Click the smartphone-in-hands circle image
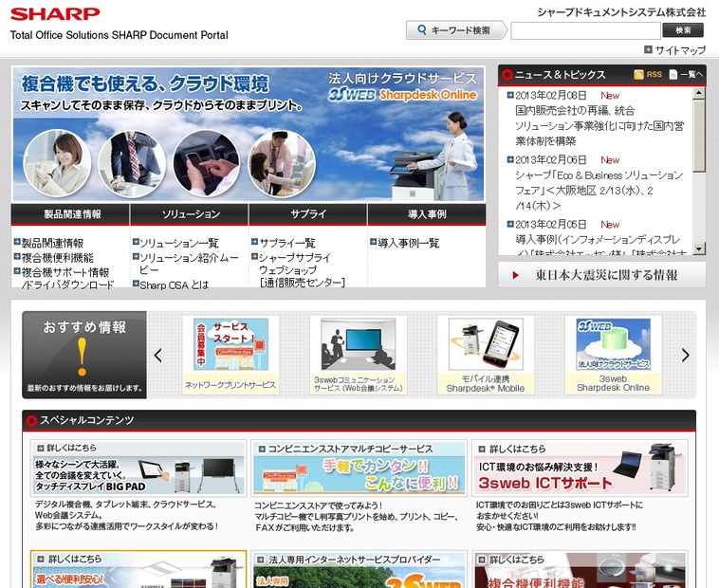The image size is (719, 588). tap(207, 163)
